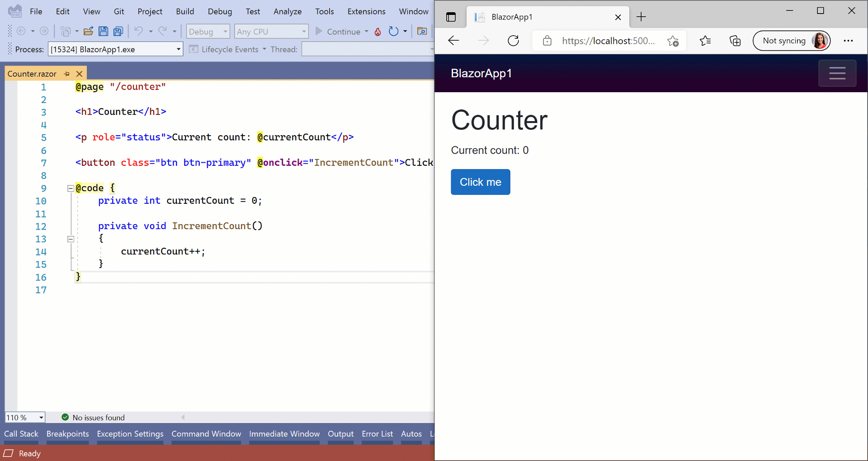868x461 pixels.
Task: Open the Process dropdown for BlazorApp1.exe
Action: pos(178,49)
